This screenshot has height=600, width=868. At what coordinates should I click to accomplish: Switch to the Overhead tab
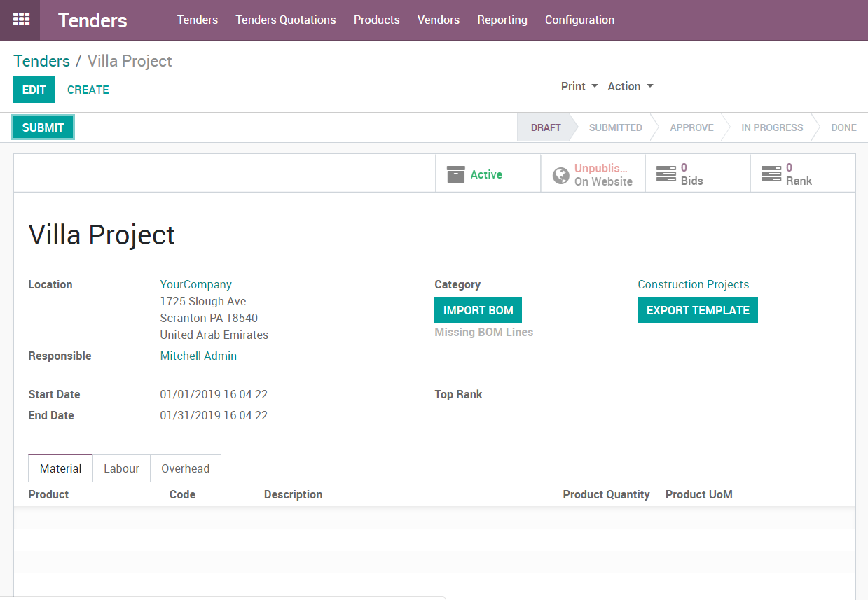[185, 468]
